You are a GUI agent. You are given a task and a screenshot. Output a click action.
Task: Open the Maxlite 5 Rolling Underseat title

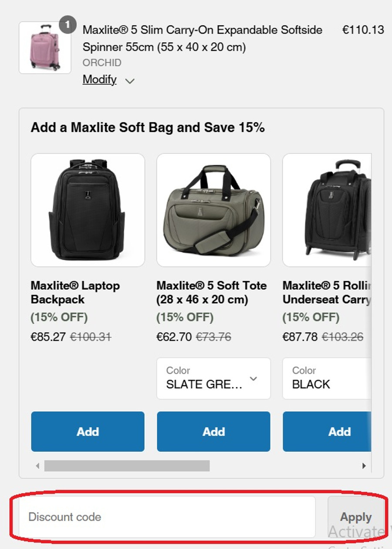point(327,292)
